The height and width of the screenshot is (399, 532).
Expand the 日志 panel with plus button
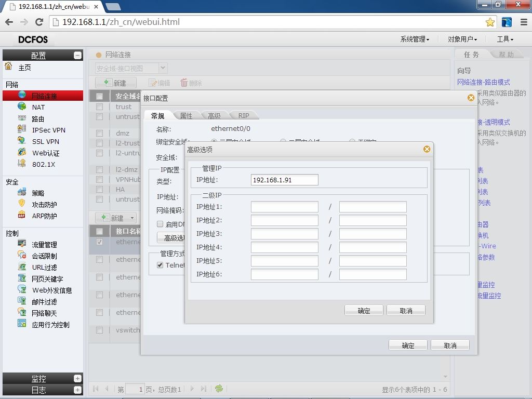pos(77,390)
